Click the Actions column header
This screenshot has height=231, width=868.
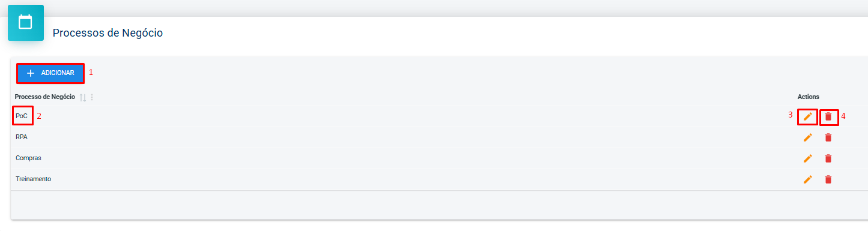(x=809, y=97)
